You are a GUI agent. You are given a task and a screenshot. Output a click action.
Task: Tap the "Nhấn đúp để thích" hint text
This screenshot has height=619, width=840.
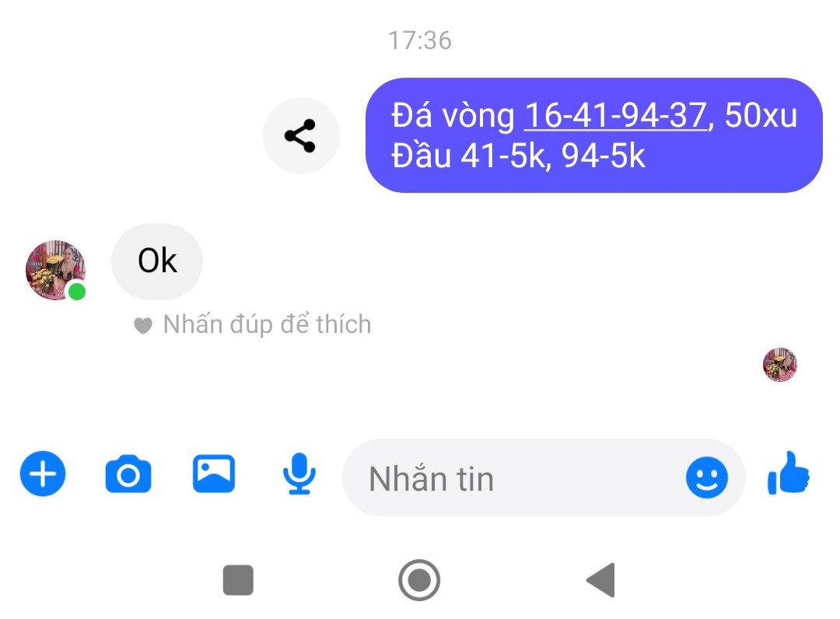(x=267, y=324)
